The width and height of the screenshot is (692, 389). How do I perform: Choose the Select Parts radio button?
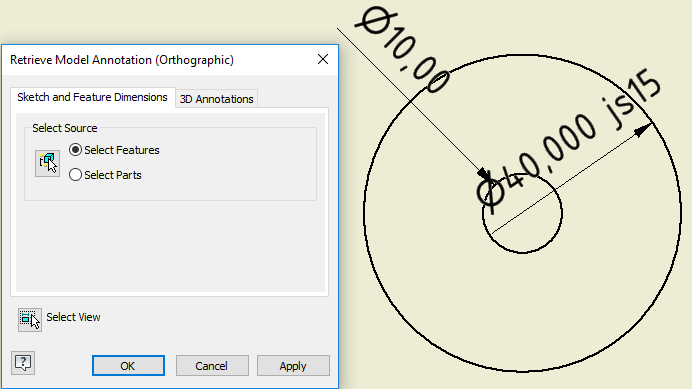[75, 175]
